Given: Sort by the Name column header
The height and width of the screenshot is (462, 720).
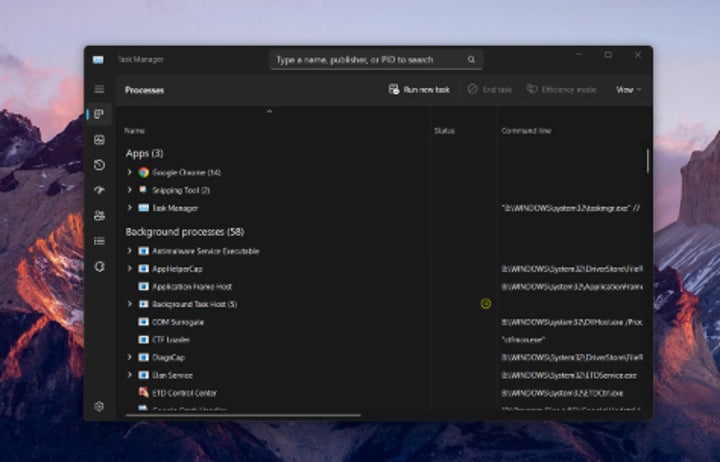Looking at the screenshot, I should tap(135, 131).
